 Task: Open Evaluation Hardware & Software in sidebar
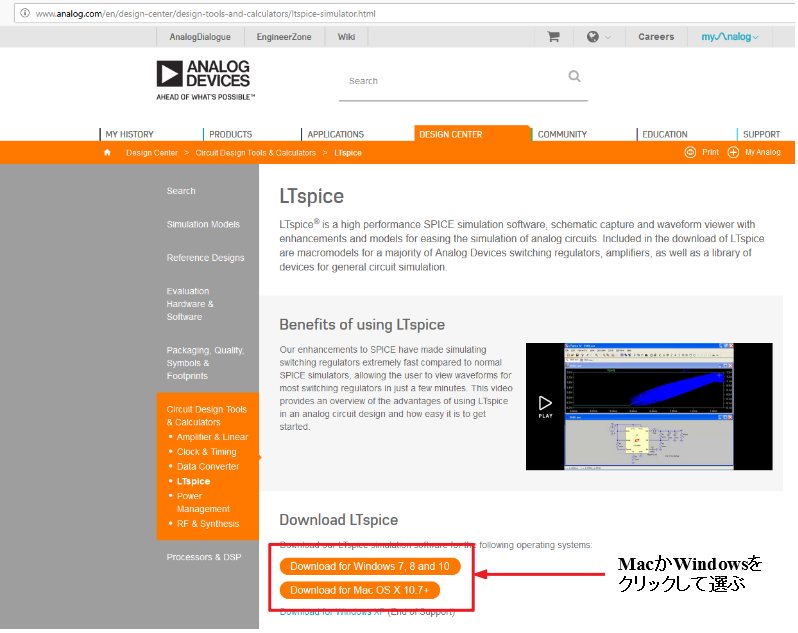point(190,304)
